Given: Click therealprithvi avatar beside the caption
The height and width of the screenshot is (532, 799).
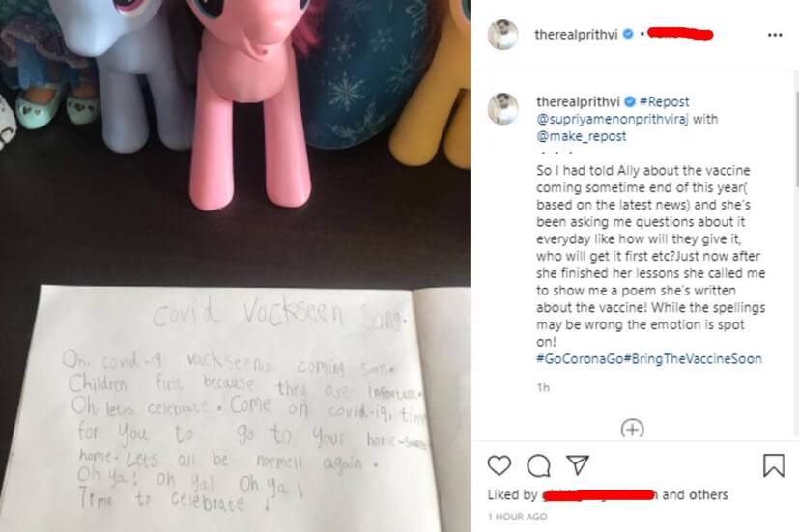Looking at the screenshot, I should 503,108.
